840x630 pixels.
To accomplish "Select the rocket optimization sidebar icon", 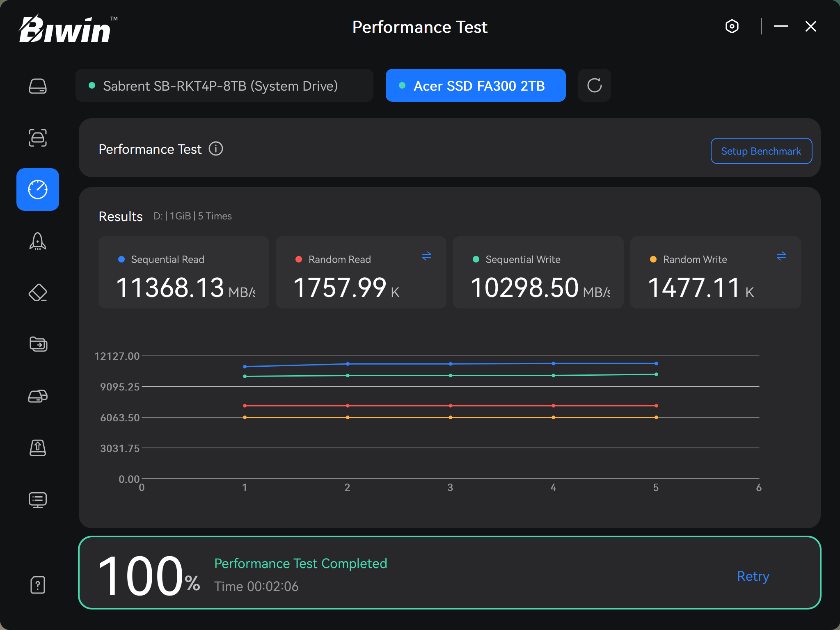I will pos(38,241).
